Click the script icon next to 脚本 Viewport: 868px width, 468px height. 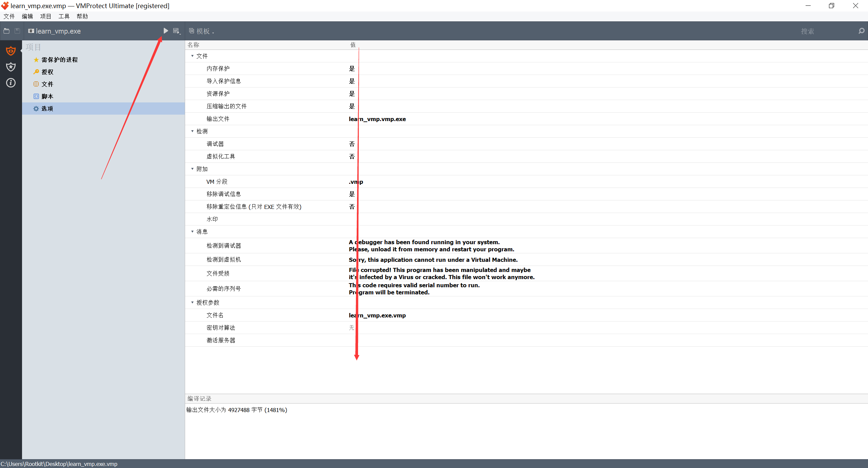pyautogui.click(x=36, y=96)
